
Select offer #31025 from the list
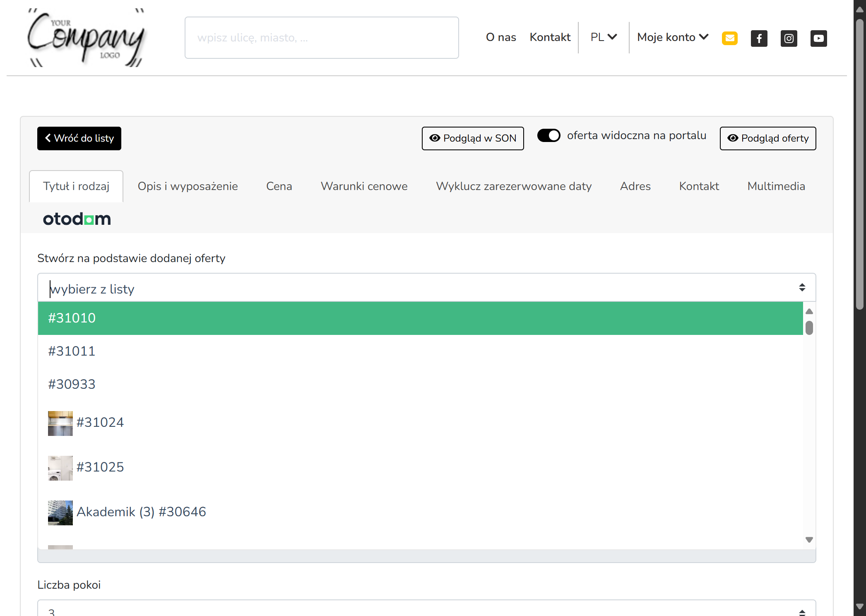(420, 468)
